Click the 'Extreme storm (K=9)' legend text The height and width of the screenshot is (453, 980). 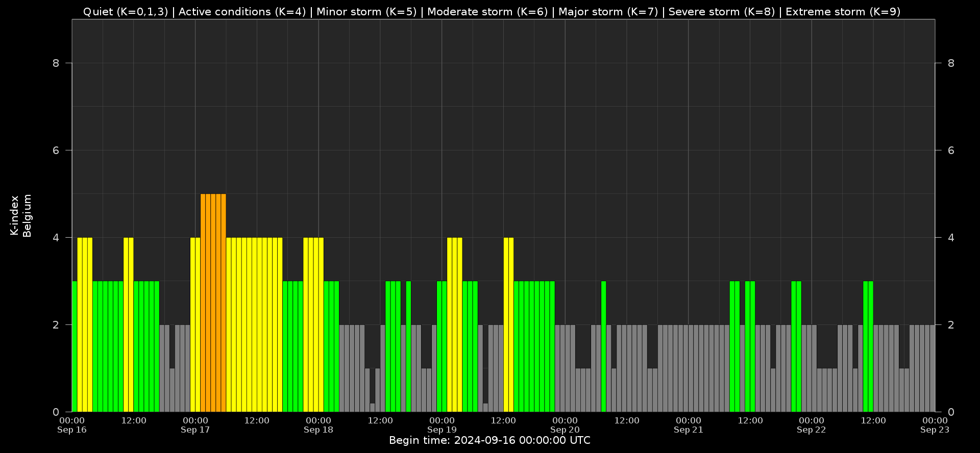(843, 12)
